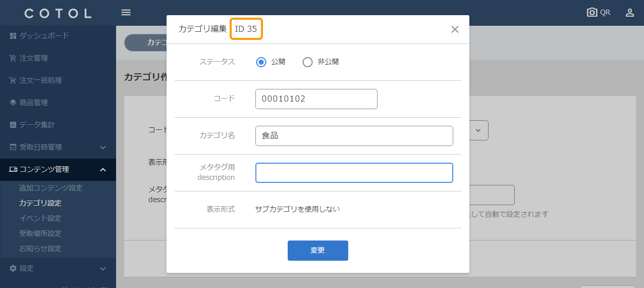Open the dropdown behind the dialog
Image resolution: width=644 pixels, height=288 pixels.
(x=478, y=130)
